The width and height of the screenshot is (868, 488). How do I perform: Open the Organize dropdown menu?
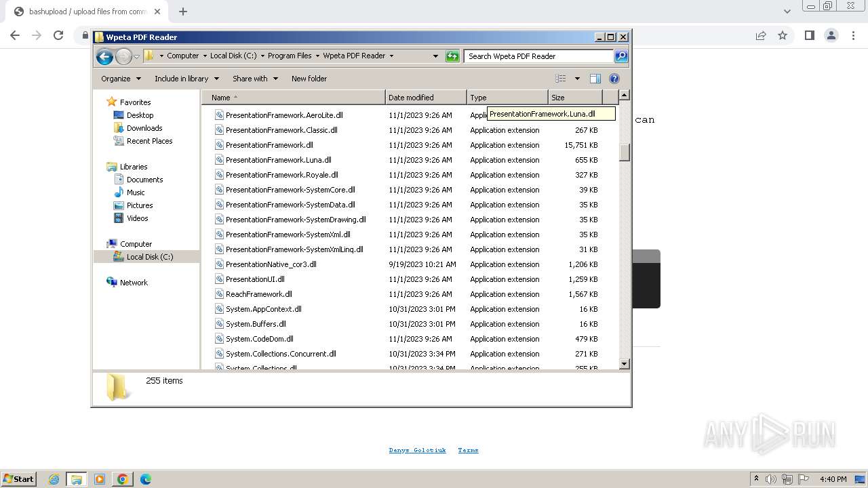(121, 79)
